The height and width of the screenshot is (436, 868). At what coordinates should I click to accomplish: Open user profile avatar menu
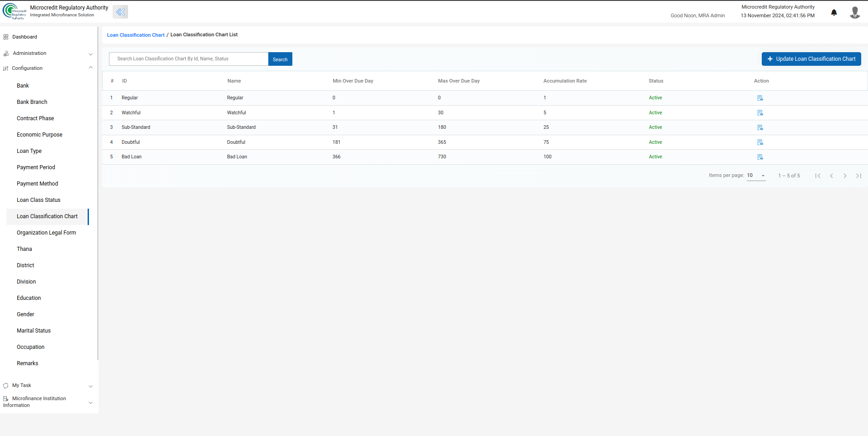coord(855,12)
